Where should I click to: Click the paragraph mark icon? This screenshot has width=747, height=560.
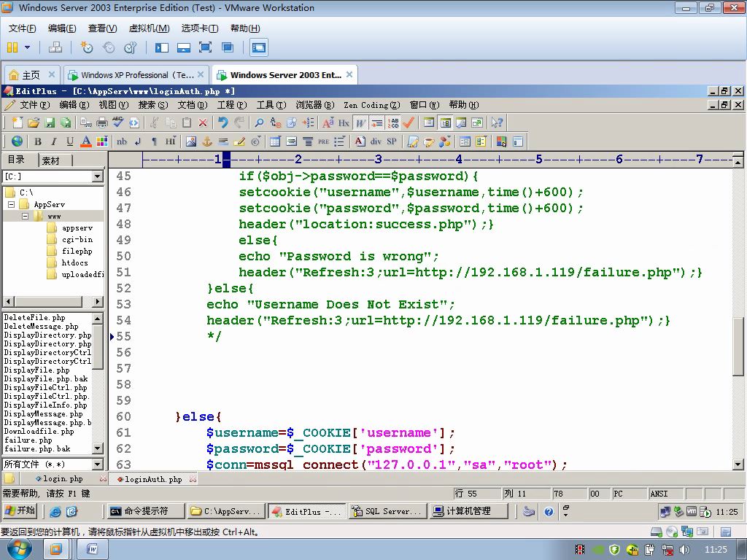click(x=154, y=141)
